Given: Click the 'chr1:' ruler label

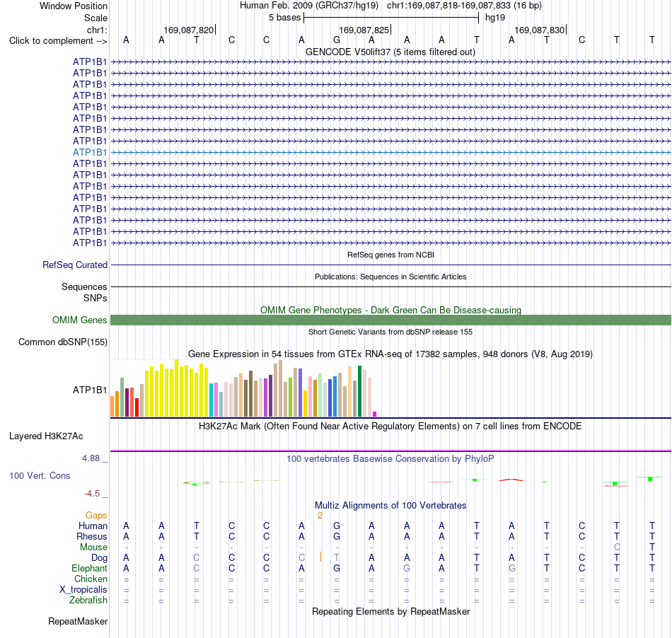Looking at the screenshot, I should coord(97,30).
